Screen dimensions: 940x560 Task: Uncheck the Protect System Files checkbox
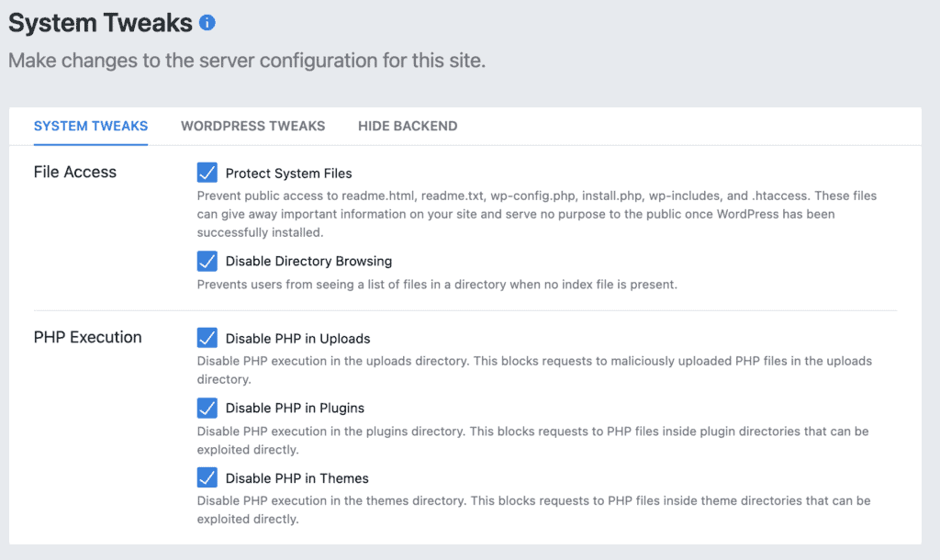(x=207, y=173)
